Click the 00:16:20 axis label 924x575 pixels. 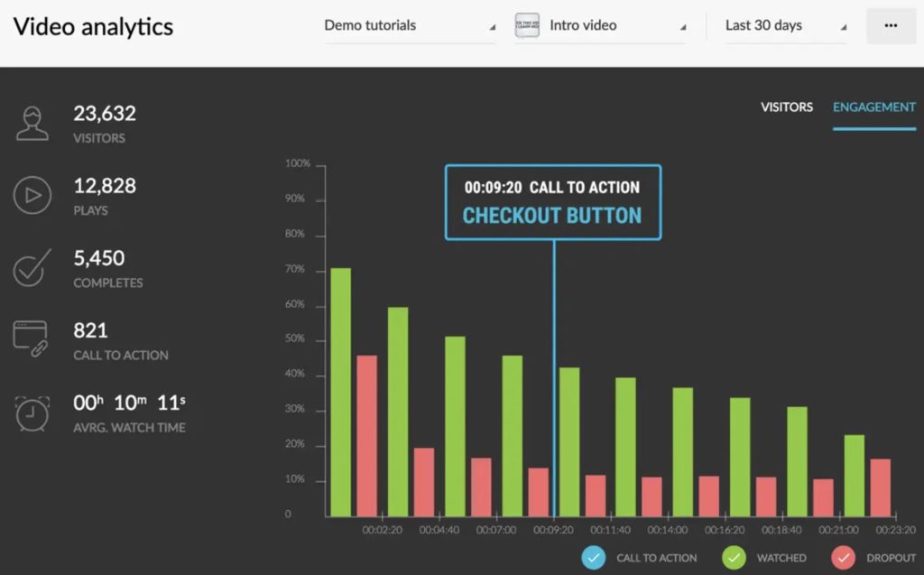click(725, 530)
